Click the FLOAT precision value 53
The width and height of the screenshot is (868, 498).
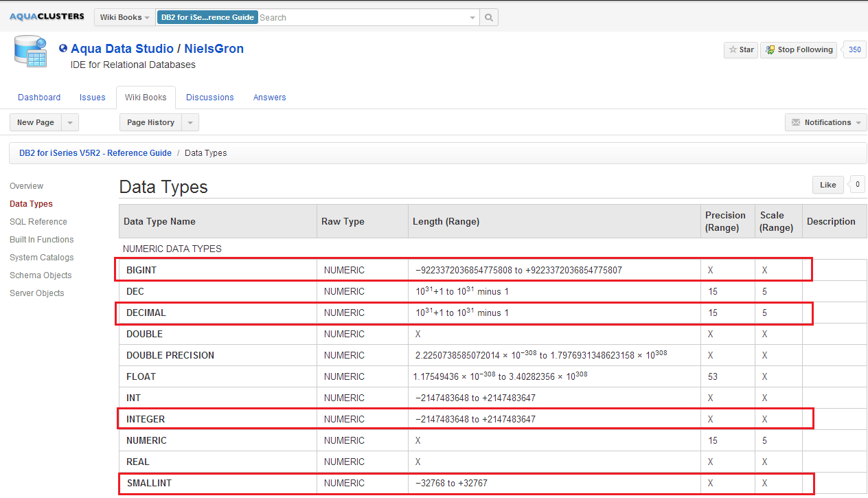(x=713, y=376)
